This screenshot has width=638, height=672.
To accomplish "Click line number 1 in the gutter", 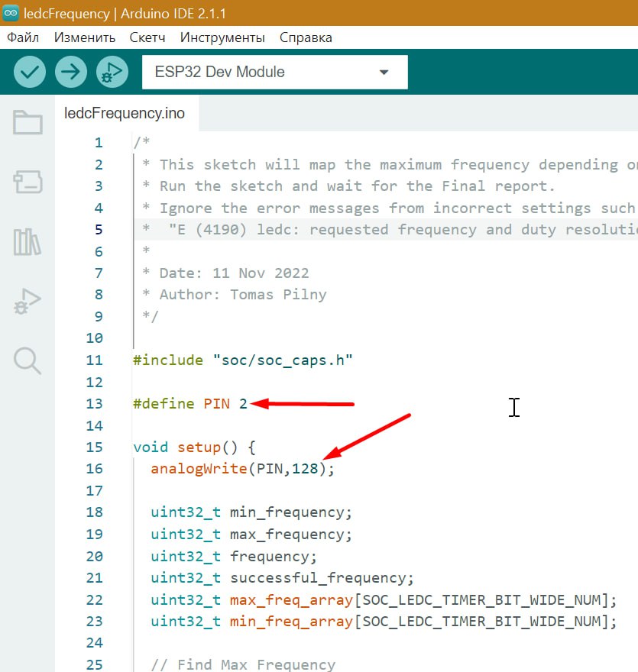I will click(99, 142).
